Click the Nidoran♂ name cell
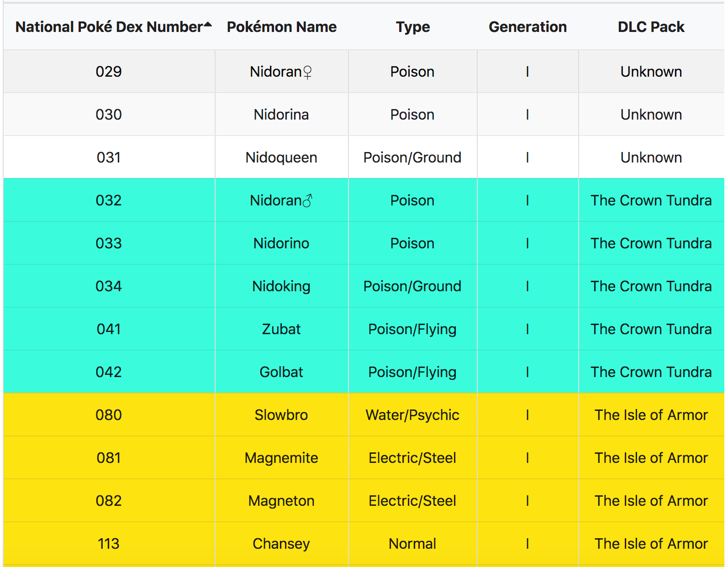The width and height of the screenshot is (728, 567). [281, 200]
